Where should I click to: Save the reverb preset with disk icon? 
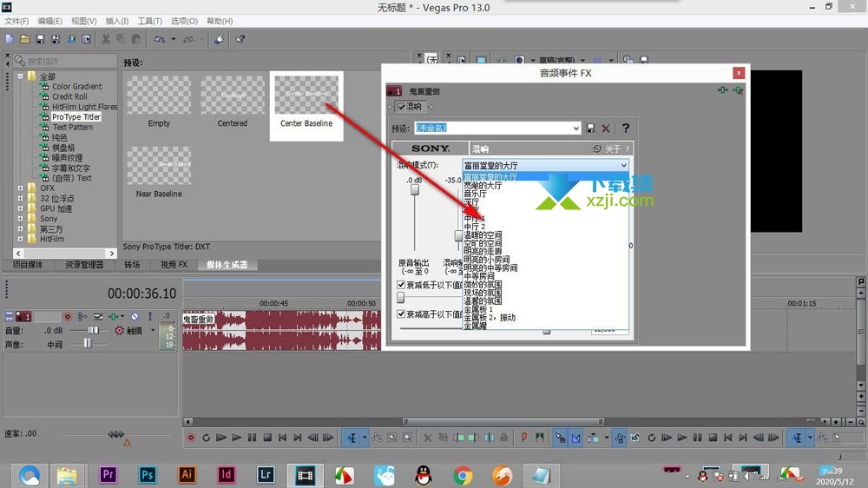590,128
